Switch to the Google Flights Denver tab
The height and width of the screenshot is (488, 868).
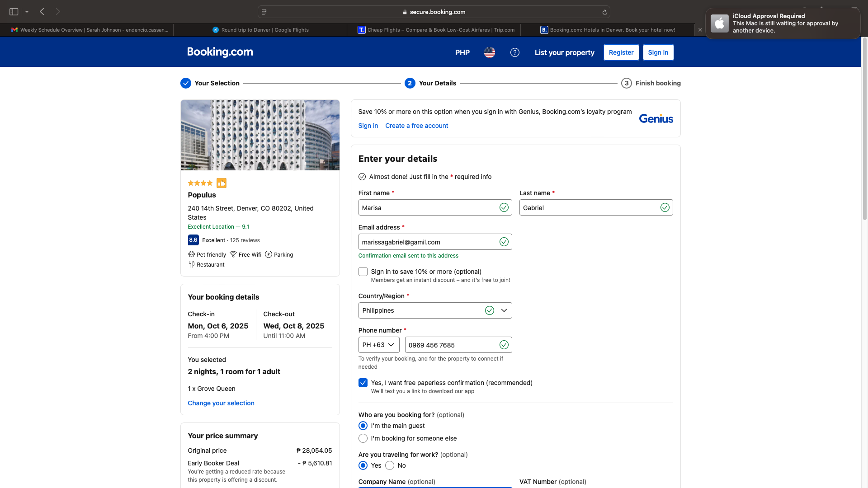(260, 30)
